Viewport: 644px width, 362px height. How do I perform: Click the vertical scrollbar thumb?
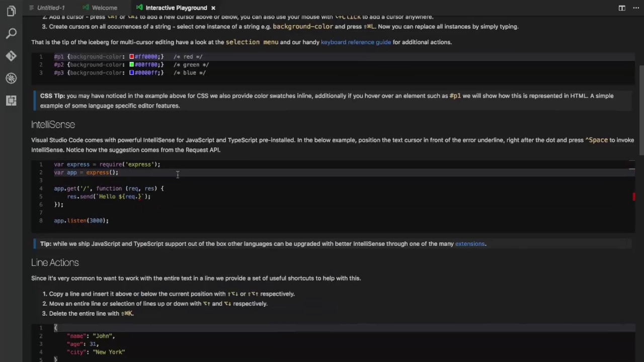641,110
